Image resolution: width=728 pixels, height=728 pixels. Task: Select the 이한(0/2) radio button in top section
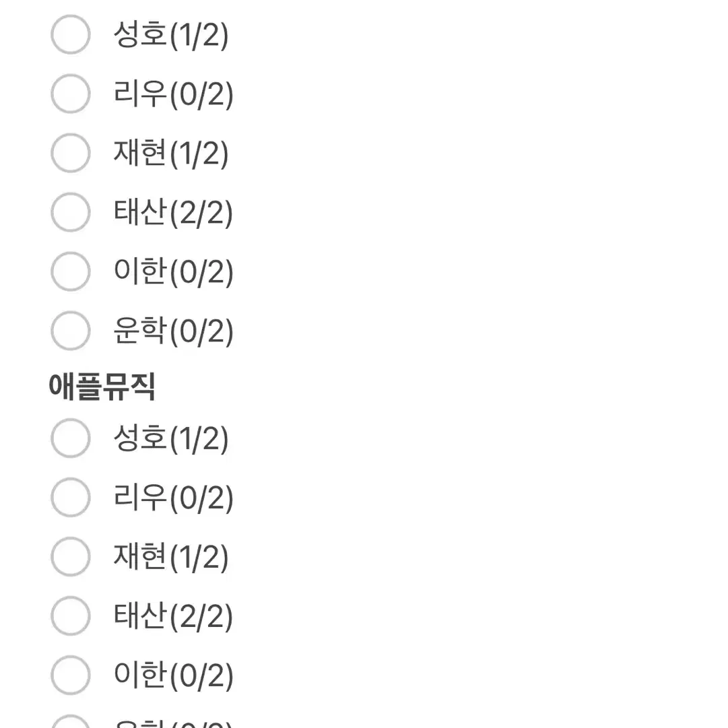click(70, 271)
